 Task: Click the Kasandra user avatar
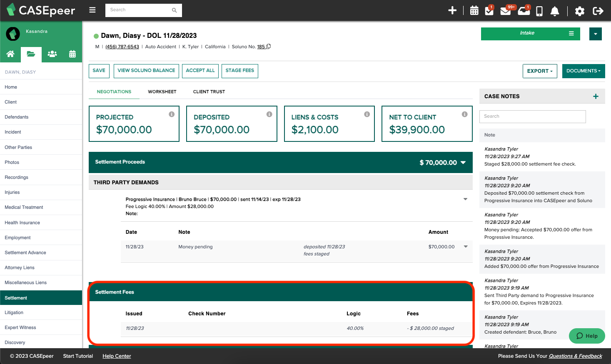pos(13,34)
